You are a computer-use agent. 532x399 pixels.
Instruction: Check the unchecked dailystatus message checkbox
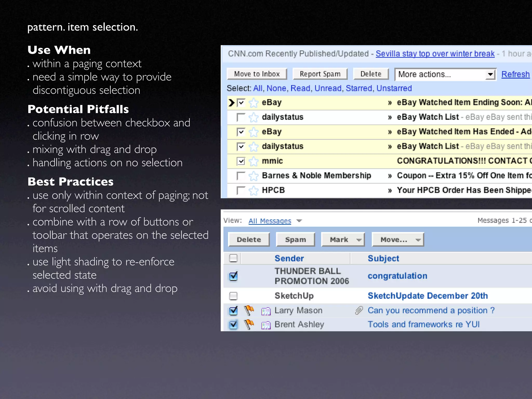coord(241,117)
